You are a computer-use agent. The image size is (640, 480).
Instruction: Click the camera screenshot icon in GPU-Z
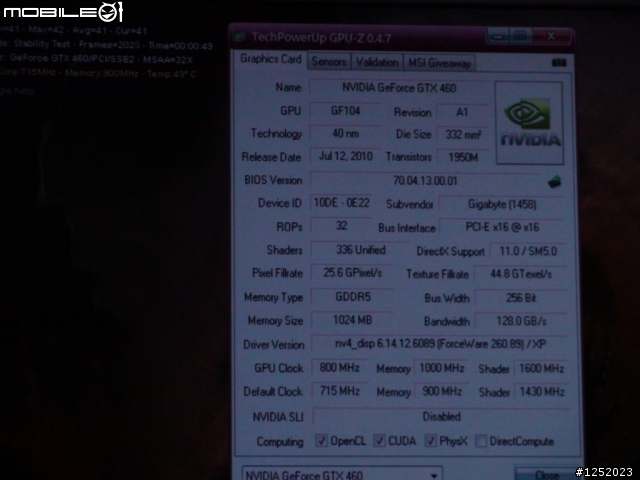tap(559, 62)
